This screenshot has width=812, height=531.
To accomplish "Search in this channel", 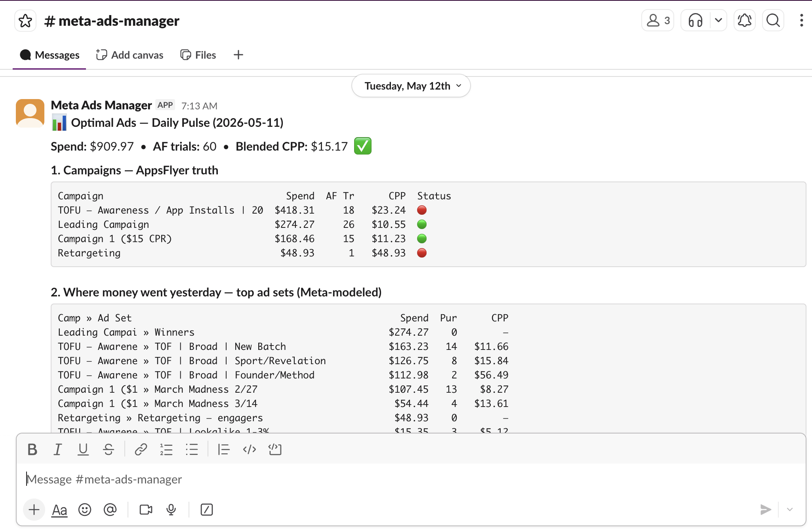I will pos(773,20).
